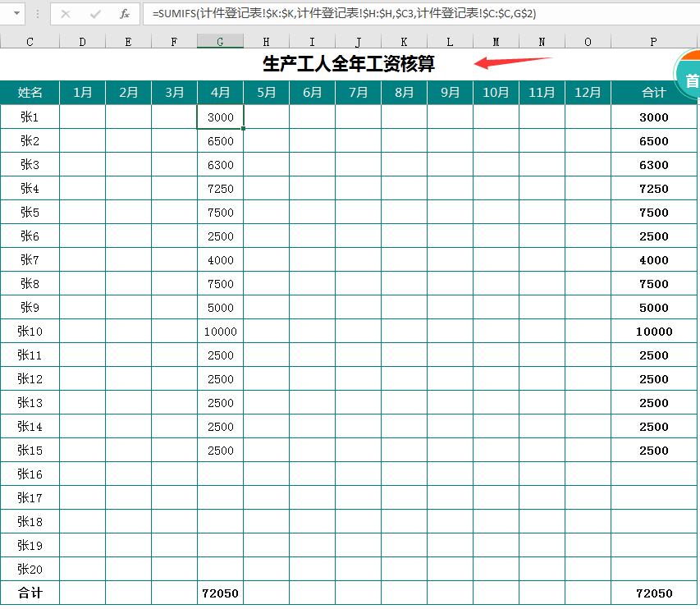Click the 4月 column header cell
This screenshot has height=609, width=700.
tap(220, 93)
